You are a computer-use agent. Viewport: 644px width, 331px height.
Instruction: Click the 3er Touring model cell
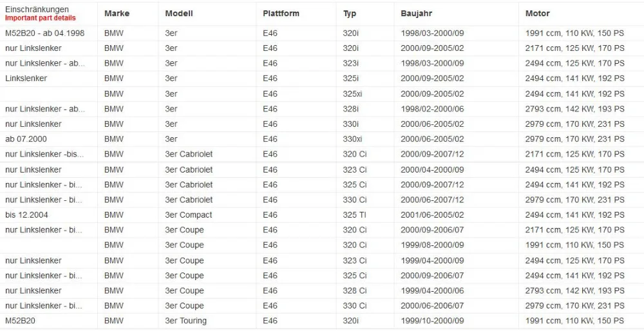pos(185,321)
